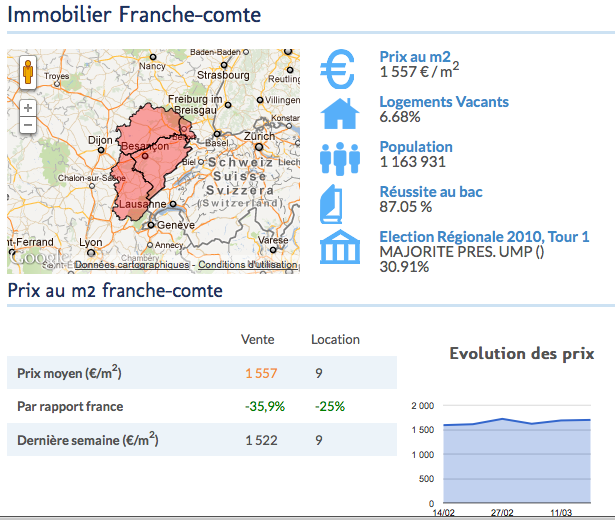The width and height of the screenshot is (615, 520).
Task: Click the people population icon
Action: click(x=339, y=157)
